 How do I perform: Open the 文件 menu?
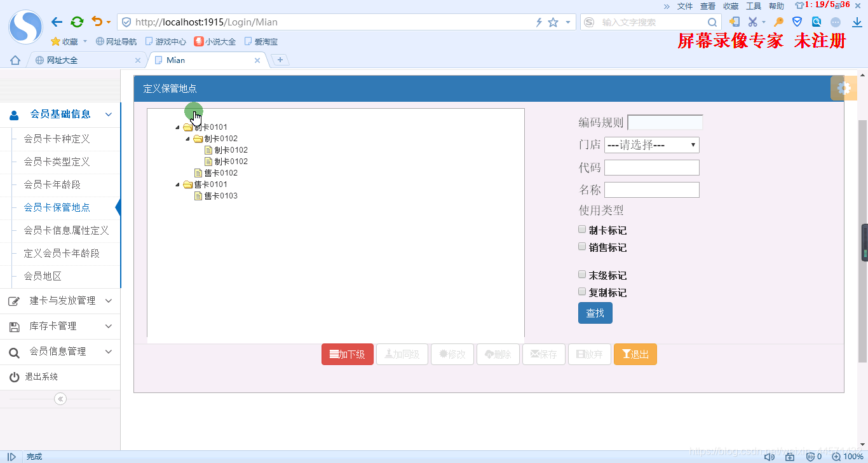pyautogui.click(x=685, y=6)
